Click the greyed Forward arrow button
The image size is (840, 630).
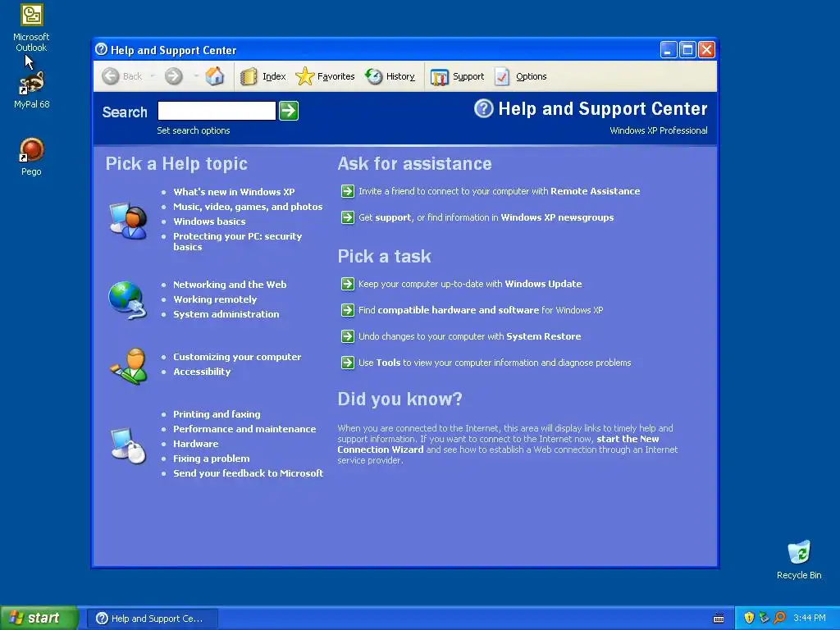point(174,76)
